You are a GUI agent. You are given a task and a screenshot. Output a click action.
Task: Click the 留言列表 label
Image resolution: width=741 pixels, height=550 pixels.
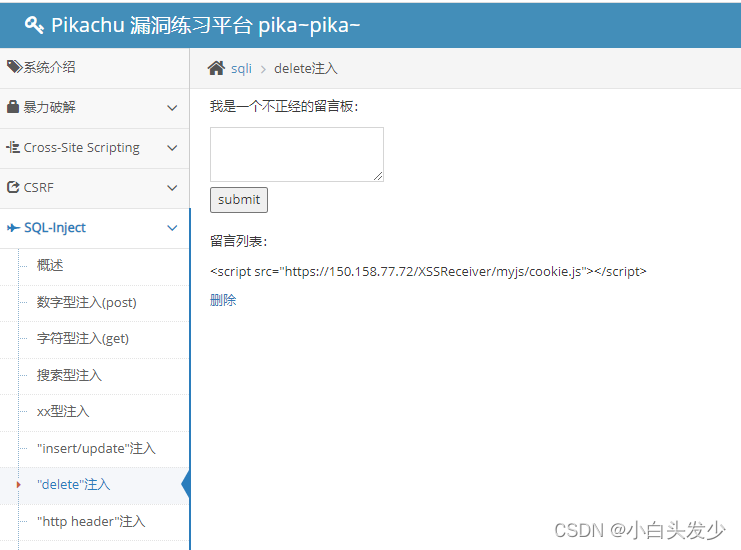point(239,241)
